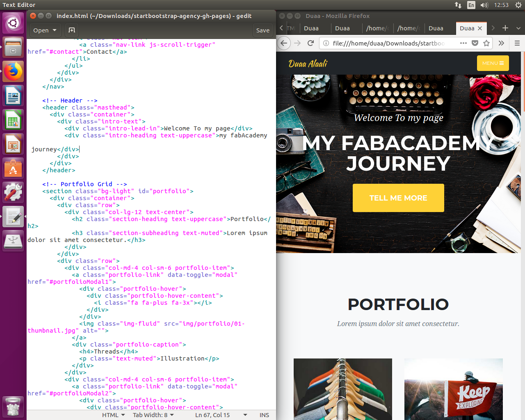Open Ubuntu Software center icon
This screenshot has width=525, height=420.
point(13,169)
